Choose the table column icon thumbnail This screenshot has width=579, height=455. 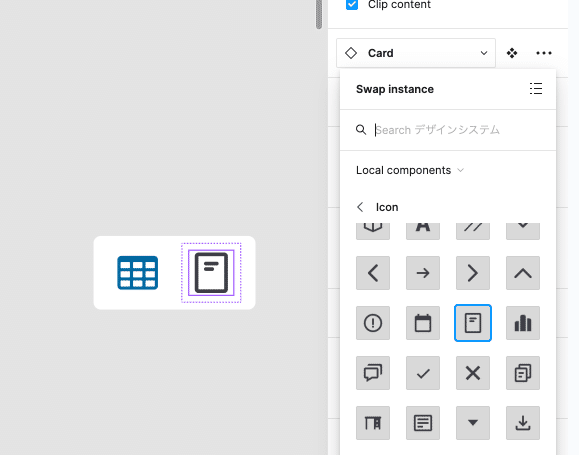pyautogui.click(x=373, y=423)
